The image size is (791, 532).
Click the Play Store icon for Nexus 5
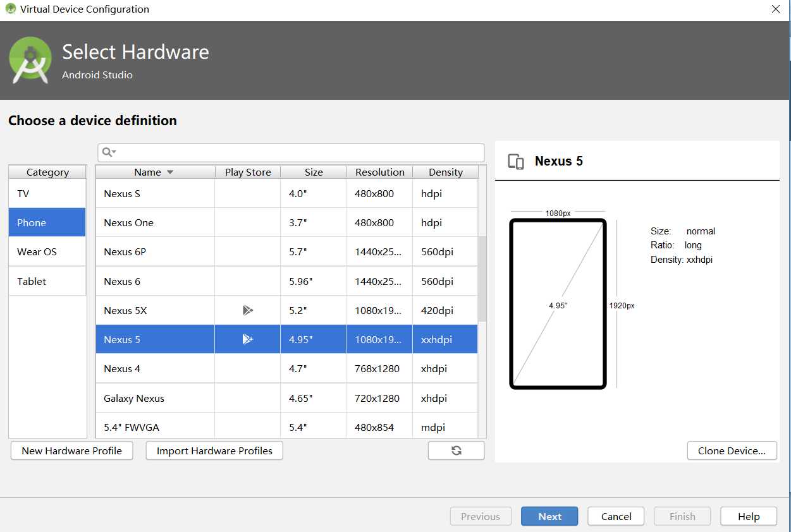(x=248, y=339)
